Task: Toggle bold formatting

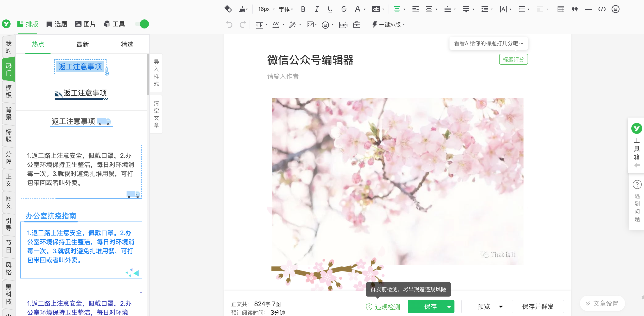Action: [x=303, y=9]
